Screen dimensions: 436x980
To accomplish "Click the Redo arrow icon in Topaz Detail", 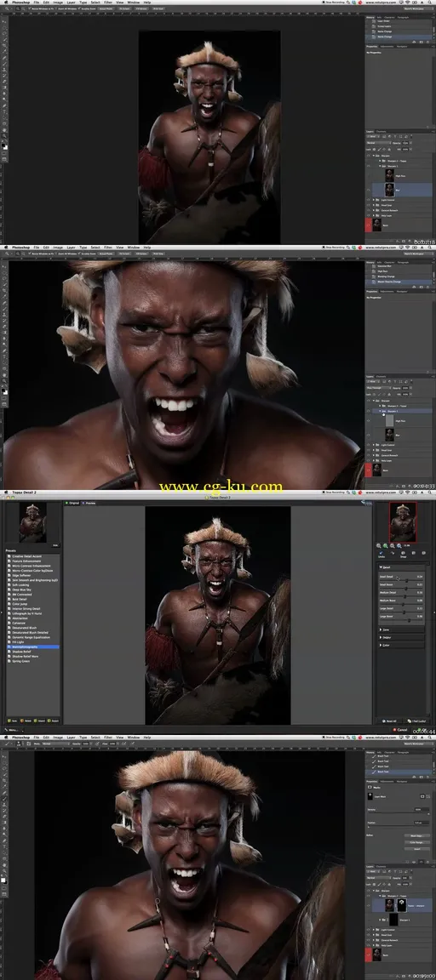I will pyautogui.click(x=393, y=553).
